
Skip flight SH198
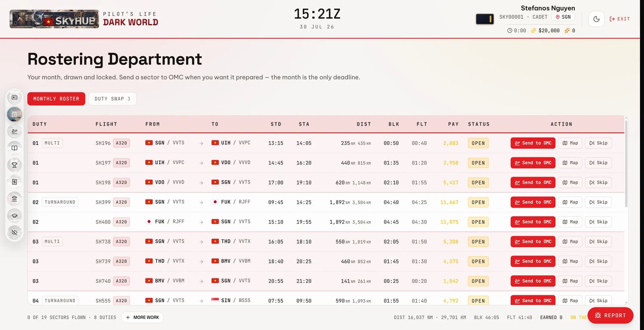pos(598,183)
